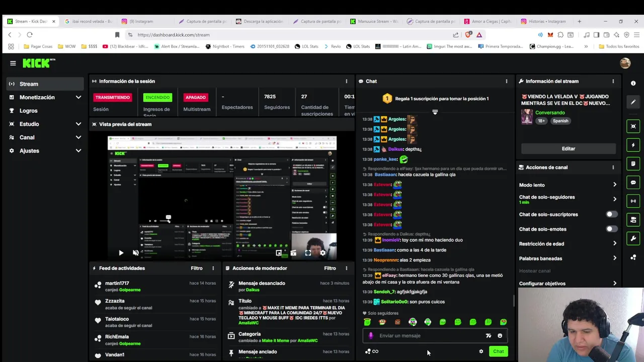Open channel actions three-dot menu
Image resolution: width=644 pixels, height=362 pixels.
click(613, 167)
